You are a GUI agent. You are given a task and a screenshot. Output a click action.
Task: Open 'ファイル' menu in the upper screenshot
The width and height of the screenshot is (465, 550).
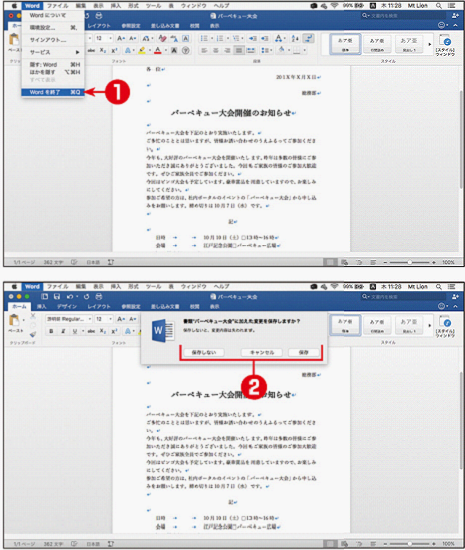point(58,6)
